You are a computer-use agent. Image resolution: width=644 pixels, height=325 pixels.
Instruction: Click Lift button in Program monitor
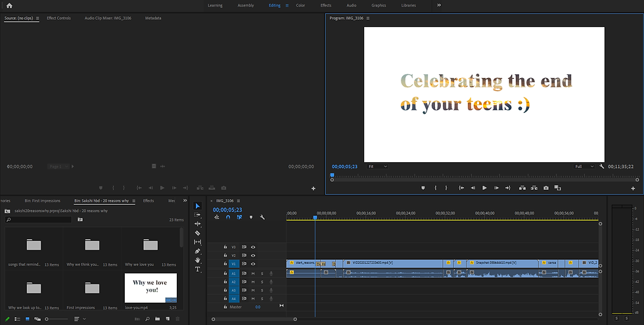point(522,188)
